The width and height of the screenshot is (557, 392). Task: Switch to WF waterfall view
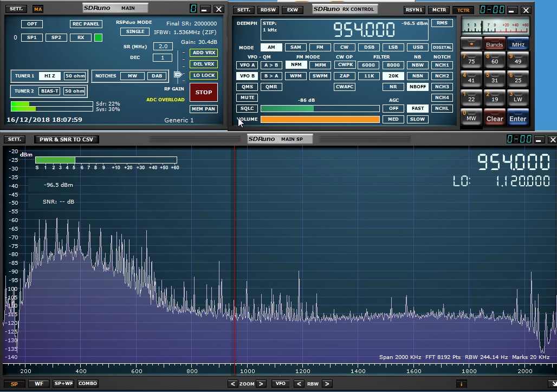(x=39, y=383)
